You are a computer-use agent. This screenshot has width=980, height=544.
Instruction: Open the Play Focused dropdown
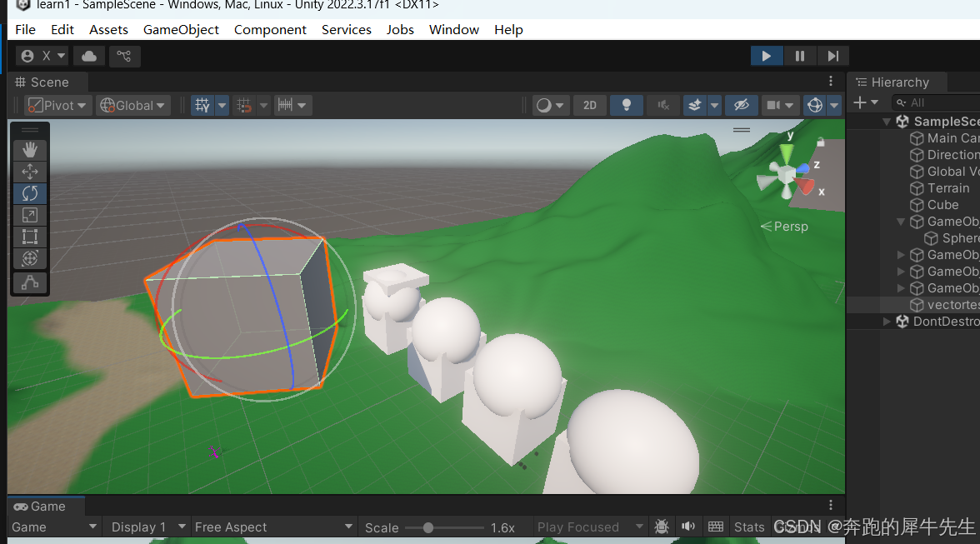click(590, 527)
